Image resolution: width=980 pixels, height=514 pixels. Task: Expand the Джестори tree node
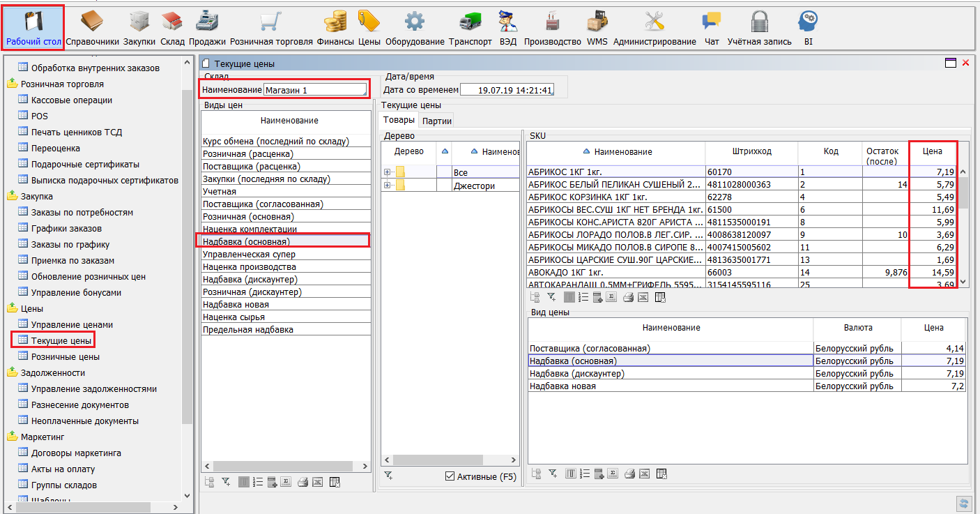[x=388, y=186]
